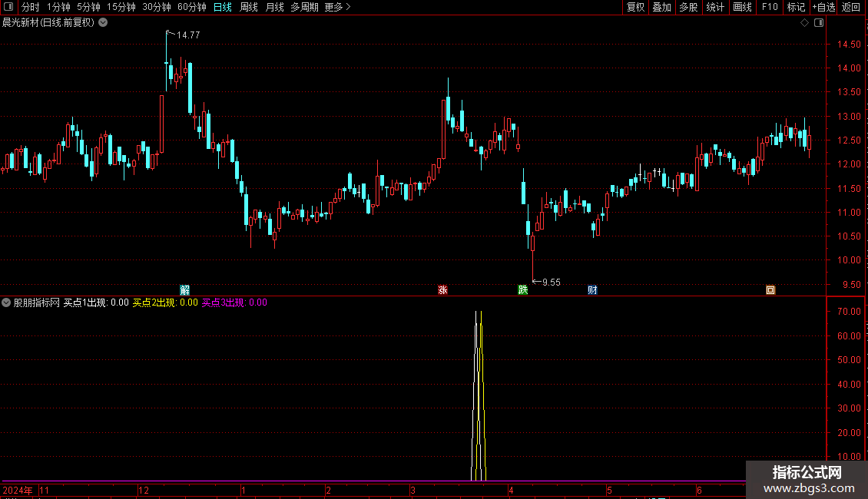Select the 1分钟 period

pos(58,7)
